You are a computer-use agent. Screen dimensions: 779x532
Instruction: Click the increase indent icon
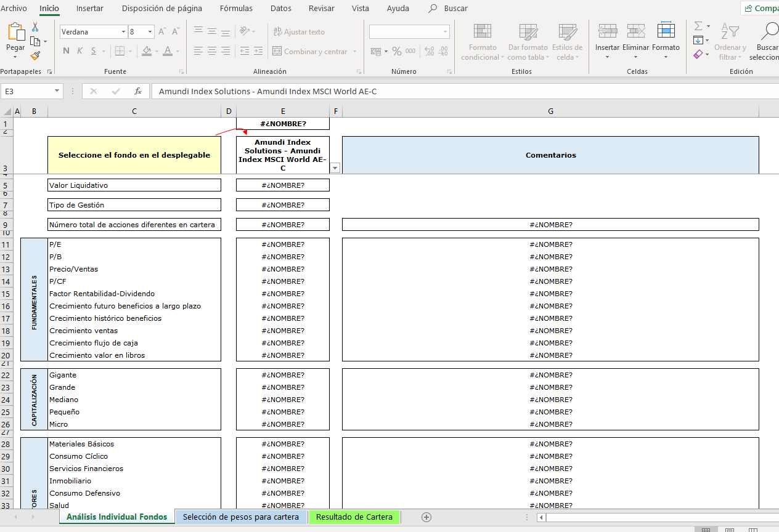[x=259, y=51]
